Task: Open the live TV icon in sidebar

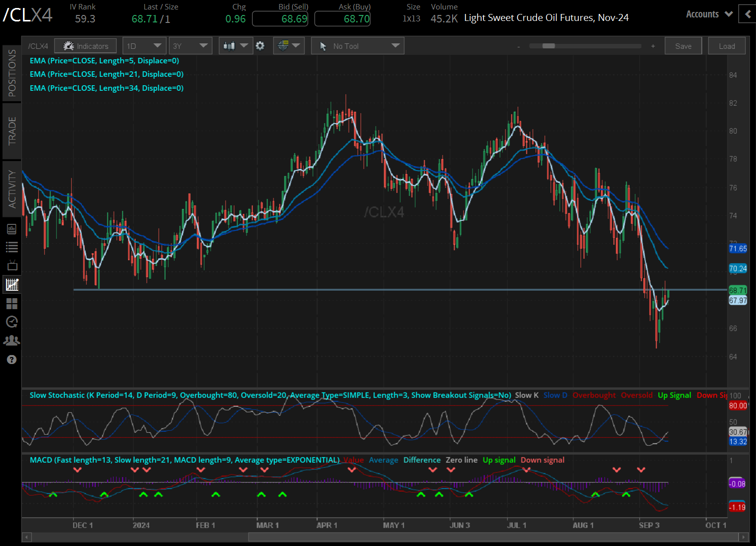Action: coord(11,265)
